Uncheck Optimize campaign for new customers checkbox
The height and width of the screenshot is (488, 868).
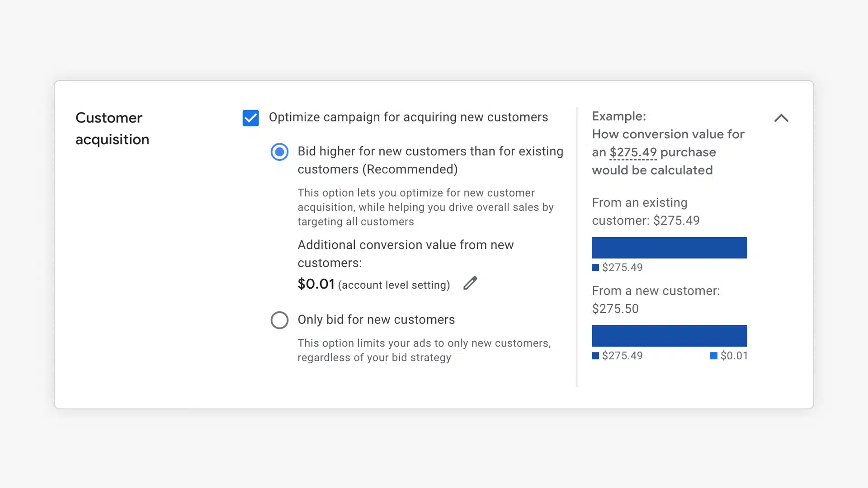(250, 118)
